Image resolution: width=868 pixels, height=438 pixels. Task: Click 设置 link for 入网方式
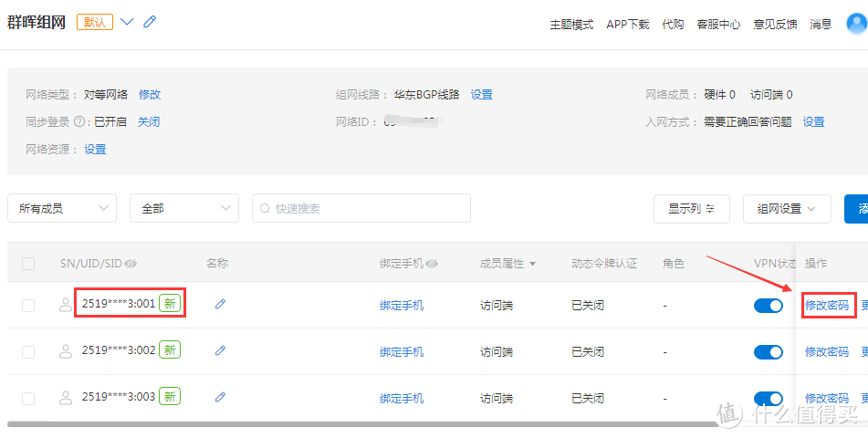pos(813,122)
